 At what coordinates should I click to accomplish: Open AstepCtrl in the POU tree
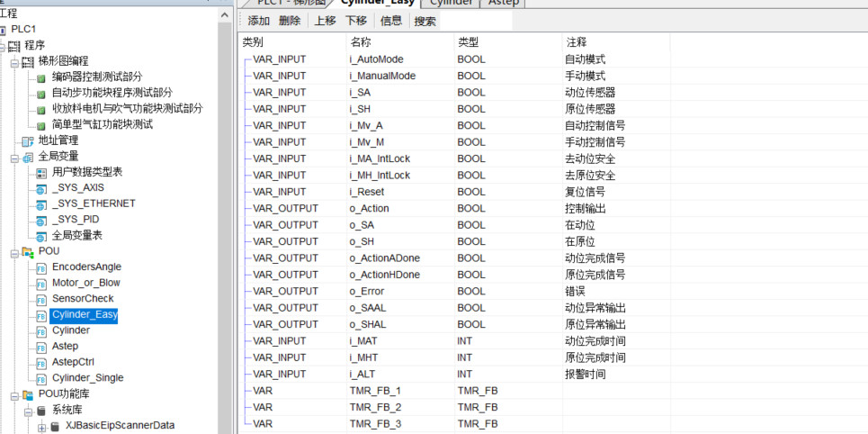74,362
